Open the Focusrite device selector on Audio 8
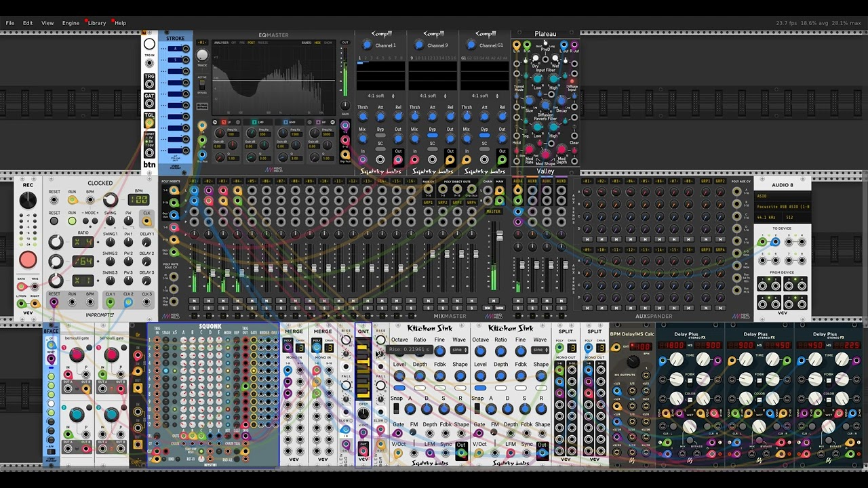 pyautogui.click(x=783, y=207)
